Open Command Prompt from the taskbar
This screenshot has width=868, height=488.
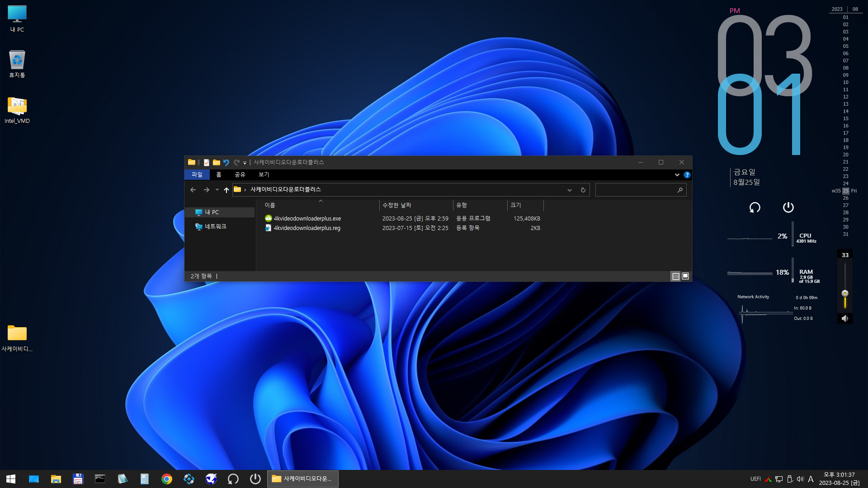click(100, 479)
